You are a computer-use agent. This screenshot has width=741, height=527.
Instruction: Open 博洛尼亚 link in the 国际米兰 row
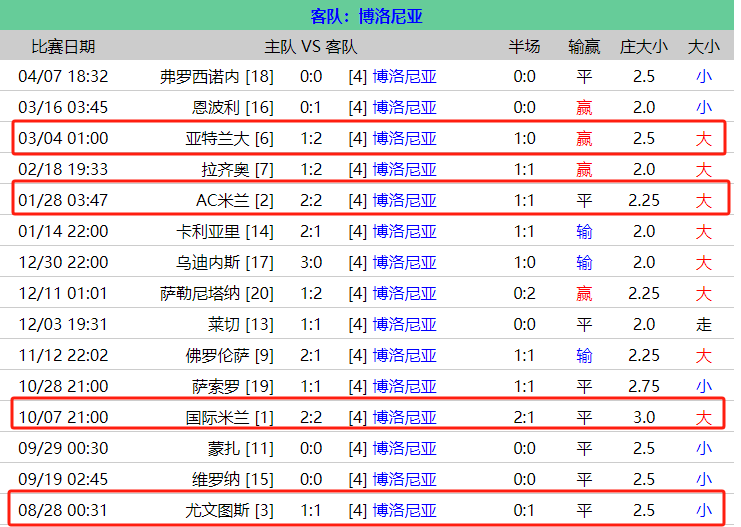(405, 417)
